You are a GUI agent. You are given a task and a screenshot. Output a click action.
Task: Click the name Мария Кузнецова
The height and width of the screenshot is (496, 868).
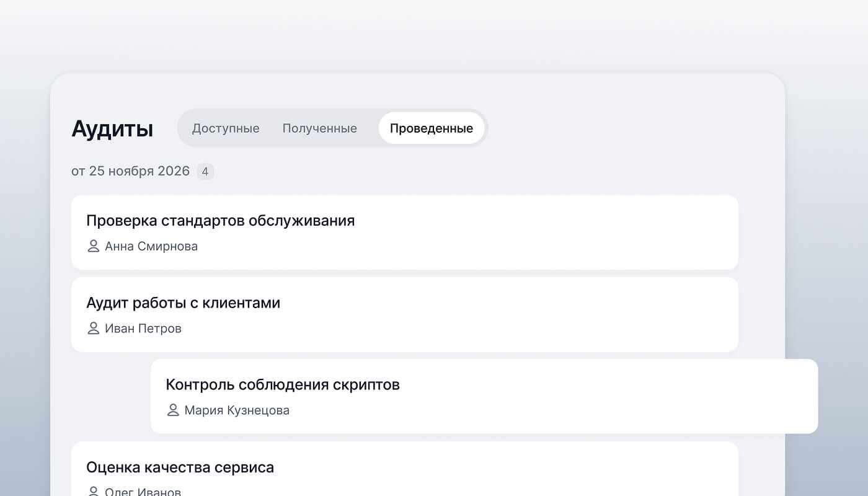click(x=237, y=410)
